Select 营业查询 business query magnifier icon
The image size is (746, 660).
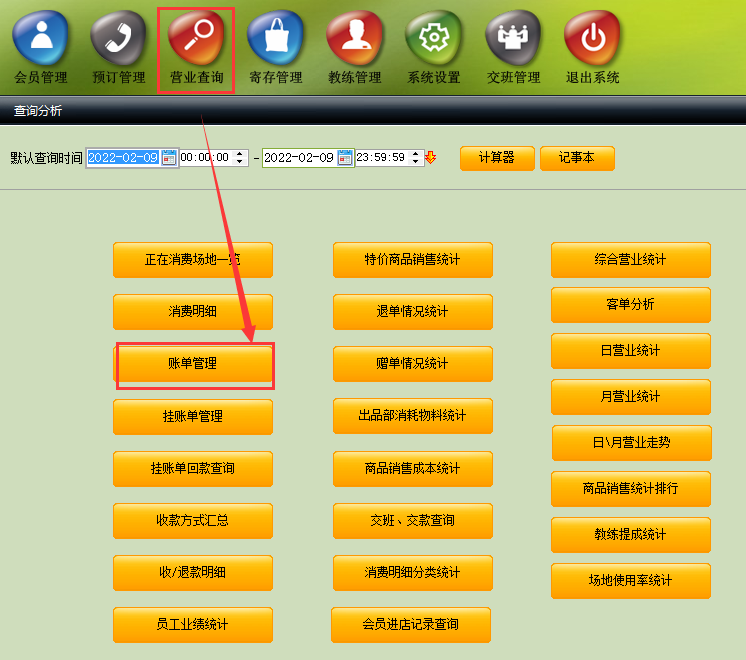(x=196, y=38)
